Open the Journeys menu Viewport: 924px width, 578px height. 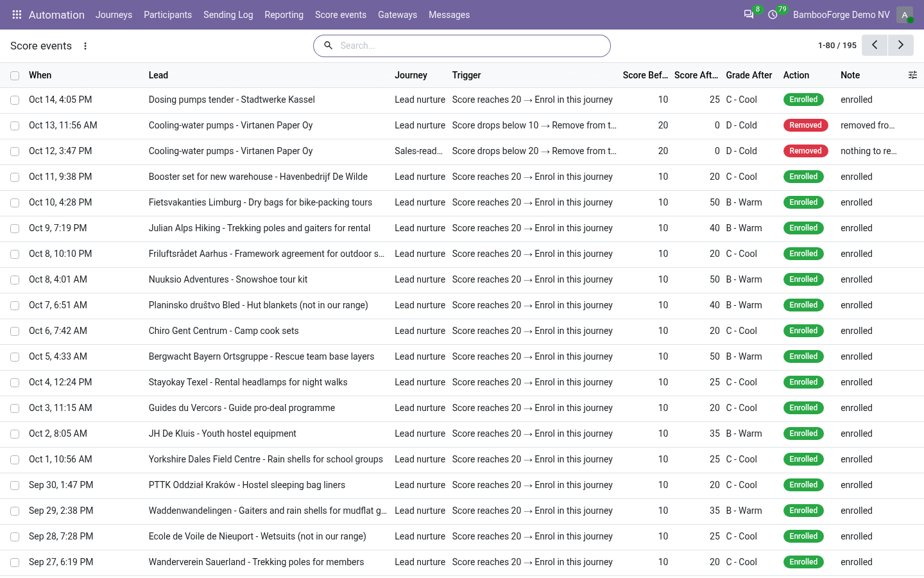point(114,15)
